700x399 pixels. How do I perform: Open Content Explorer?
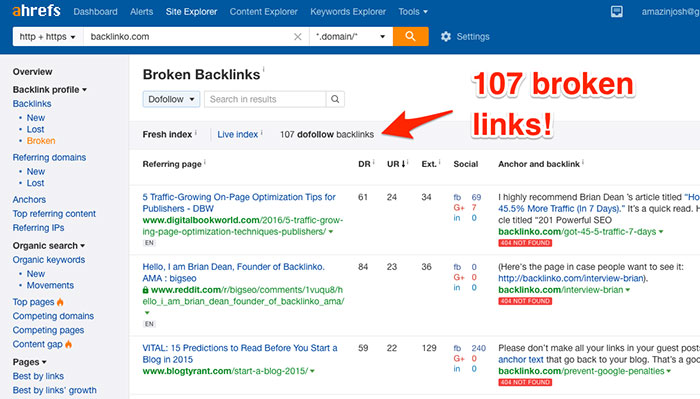coord(263,12)
